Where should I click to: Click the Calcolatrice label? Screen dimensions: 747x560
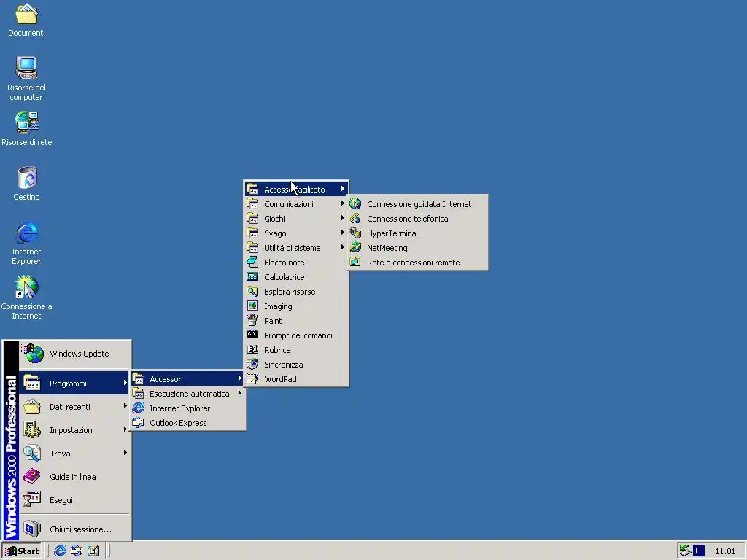[284, 276]
